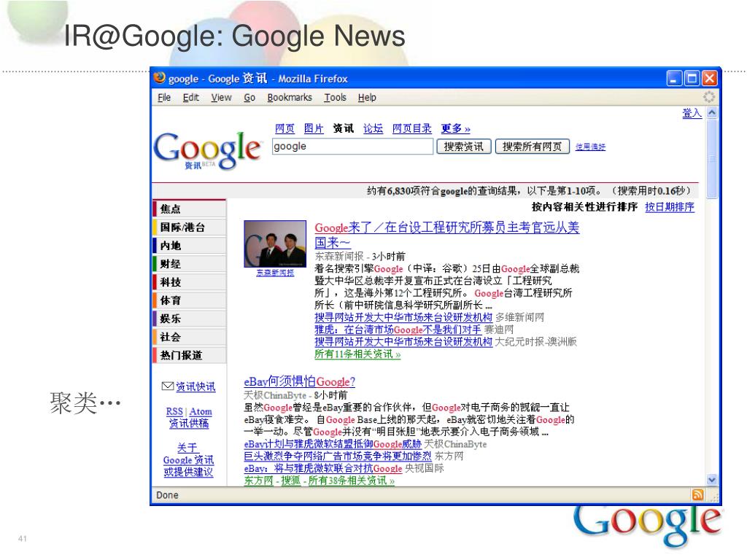Viewport: 747px width, 560px height.
Task: Select the 国际/港台 news category
Action: [189, 227]
